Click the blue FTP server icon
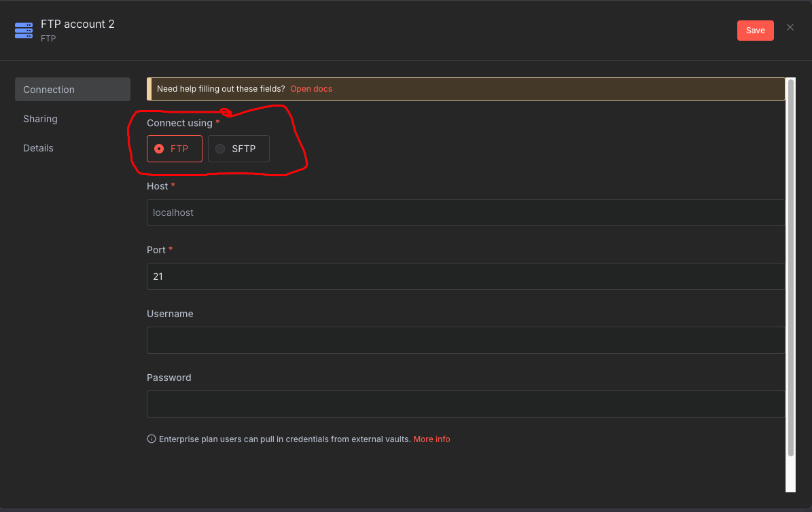The image size is (812, 512). [x=24, y=31]
